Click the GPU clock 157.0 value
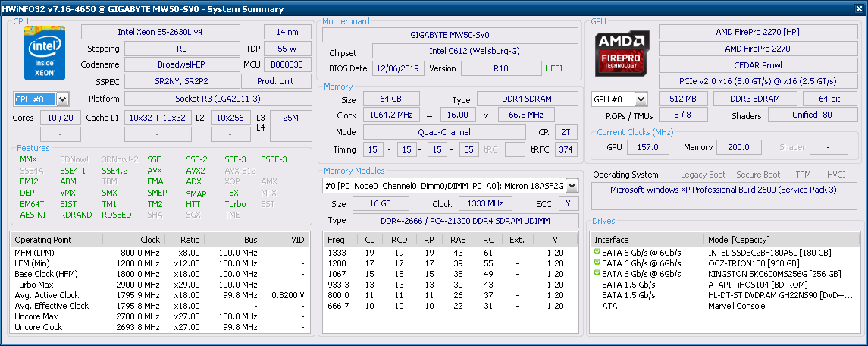Viewport: 868px width, 346px height. tap(647, 147)
